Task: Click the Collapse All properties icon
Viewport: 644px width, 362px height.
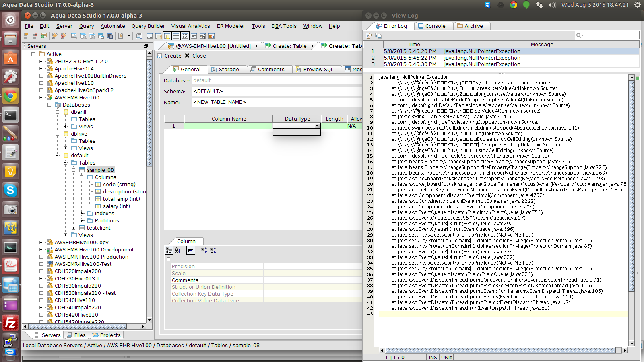Action: (213, 250)
